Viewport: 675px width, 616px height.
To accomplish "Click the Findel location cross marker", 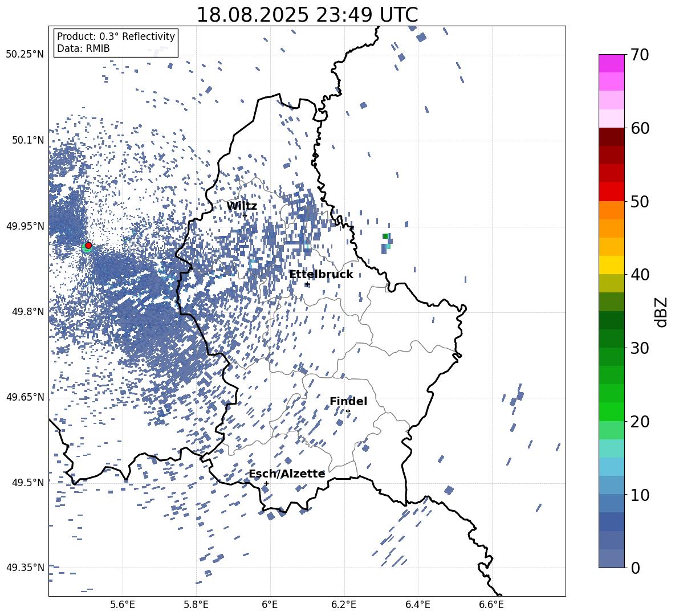I will coord(348,411).
